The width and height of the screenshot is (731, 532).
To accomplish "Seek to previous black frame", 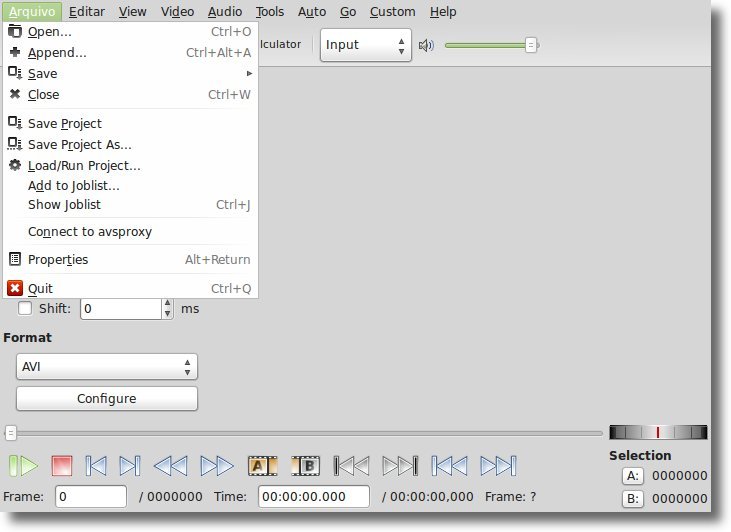I will (x=352, y=466).
